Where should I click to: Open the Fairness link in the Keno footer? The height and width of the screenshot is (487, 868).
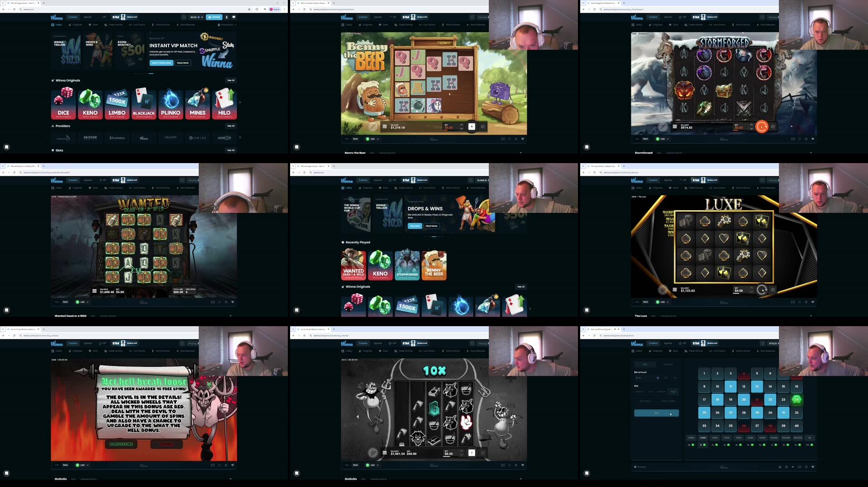point(640,467)
